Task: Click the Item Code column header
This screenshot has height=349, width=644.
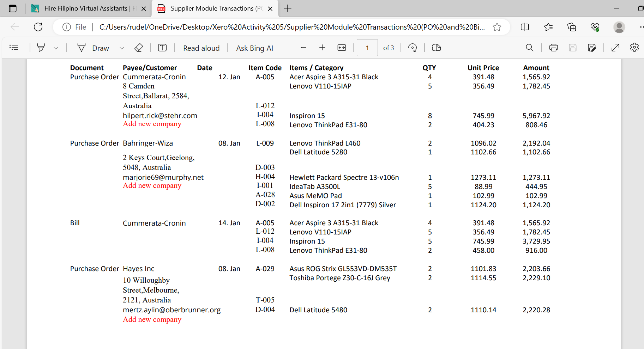Action: pos(265,68)
